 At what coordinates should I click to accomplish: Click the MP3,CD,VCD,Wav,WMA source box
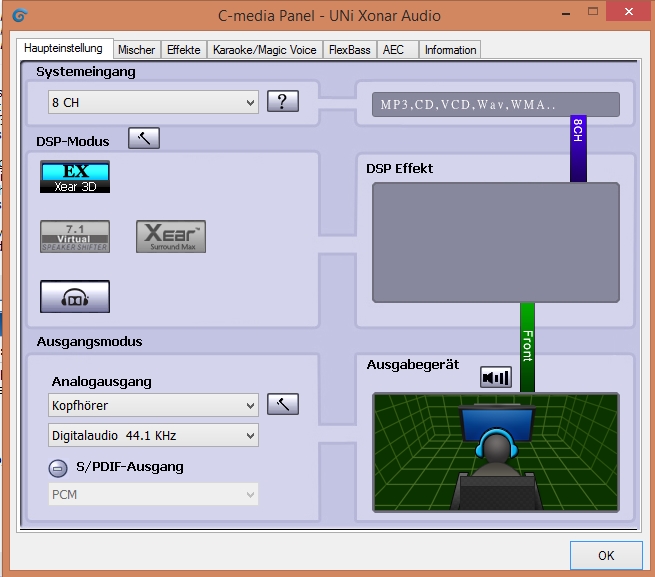tap(496, 104)
